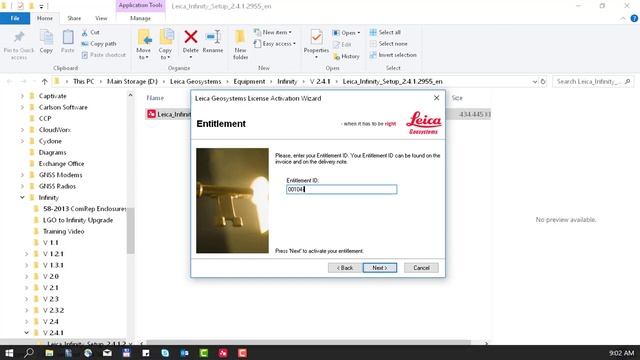This screenshot has width=640, height=360.
Task: Click the Up one level arrow
Action: 44,82
